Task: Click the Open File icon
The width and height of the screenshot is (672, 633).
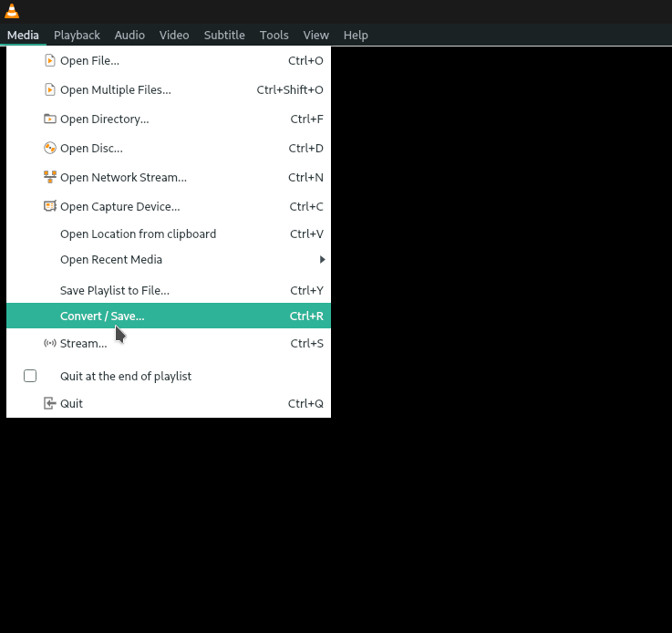Action: click(50, 61)
